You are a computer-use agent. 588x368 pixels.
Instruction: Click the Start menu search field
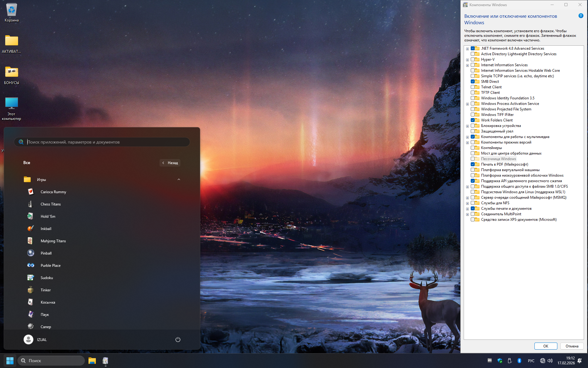(x=104, y=142)
